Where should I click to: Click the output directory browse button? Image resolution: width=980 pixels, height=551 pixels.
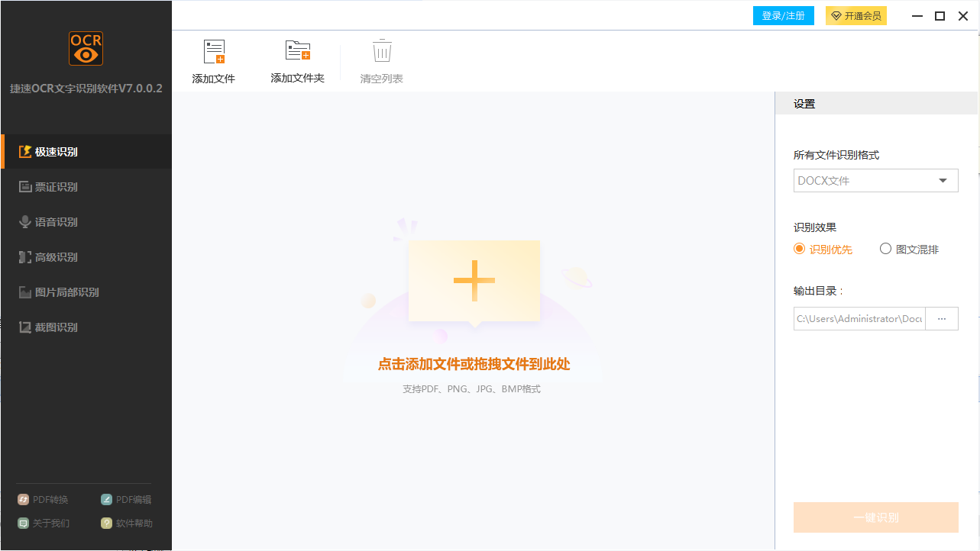point(942,318)
